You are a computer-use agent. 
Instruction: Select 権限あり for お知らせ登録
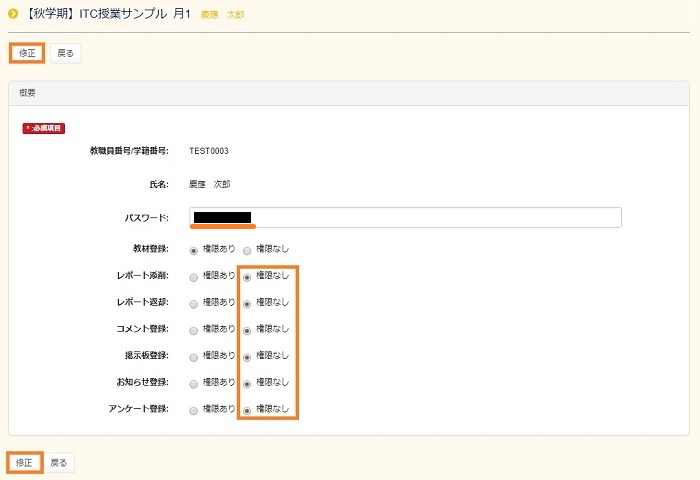tap(194, 383)
